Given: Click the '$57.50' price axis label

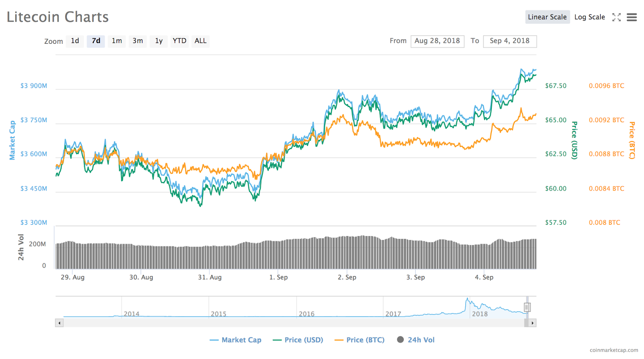Looking at the screenshot, I should pos(556,223).
